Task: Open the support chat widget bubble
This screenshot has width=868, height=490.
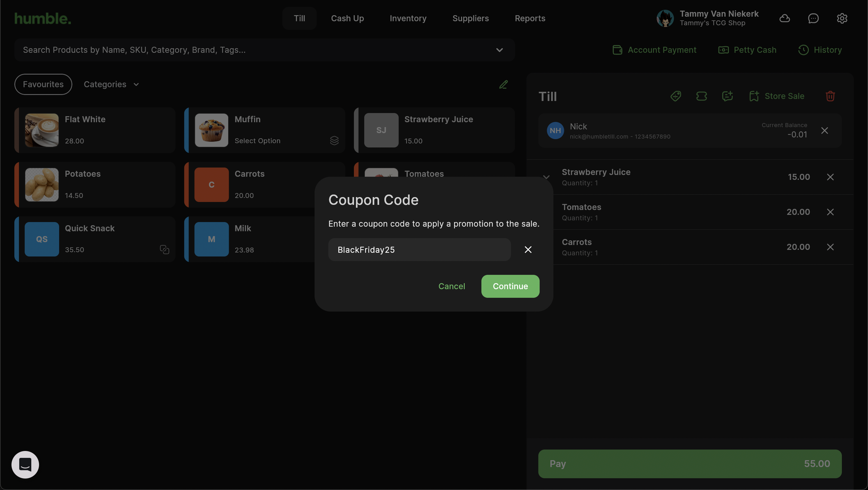Action: pyautogui.click(x=25, y=464)
